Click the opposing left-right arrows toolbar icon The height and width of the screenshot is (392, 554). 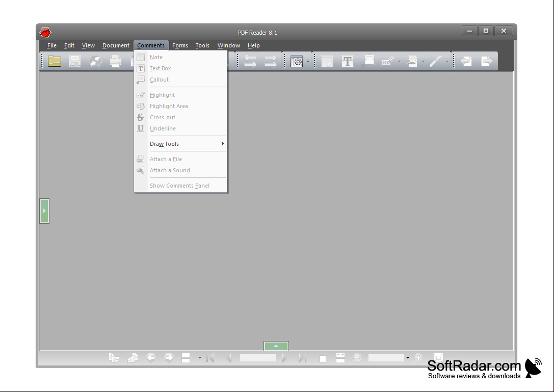[250, 61]
